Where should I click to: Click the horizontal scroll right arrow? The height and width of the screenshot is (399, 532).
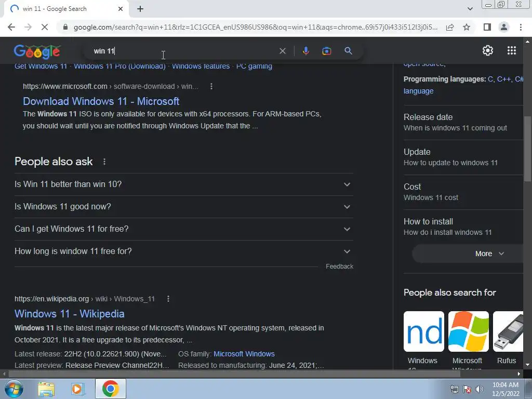click(x=519, y=374)
